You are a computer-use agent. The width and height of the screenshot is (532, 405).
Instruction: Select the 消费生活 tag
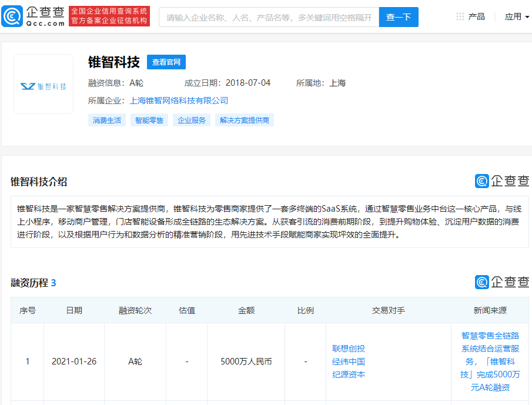click(x=107, y=120)
